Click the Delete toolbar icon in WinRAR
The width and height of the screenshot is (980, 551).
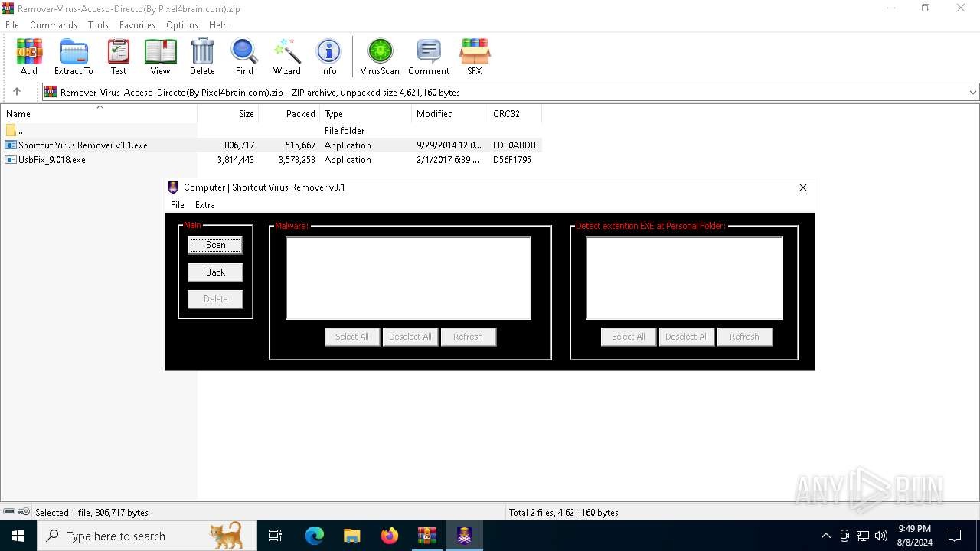[202, 57]
